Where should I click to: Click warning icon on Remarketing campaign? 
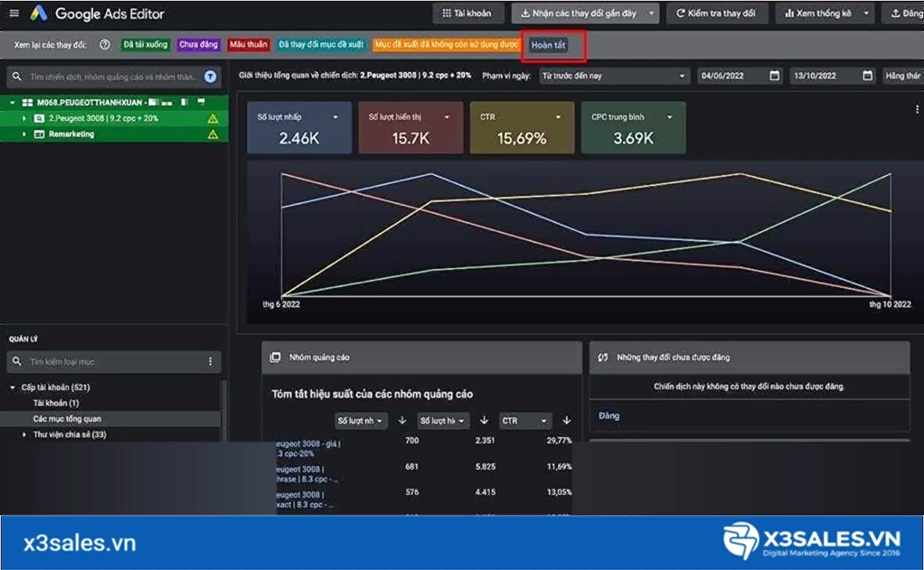coord(213,134)
